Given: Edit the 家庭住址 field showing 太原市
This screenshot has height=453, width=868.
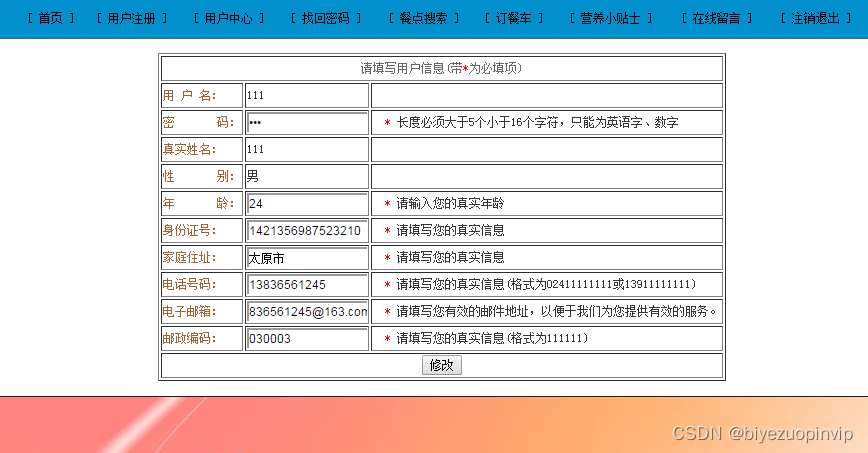Looking at the screenshot, I should point(307,258).
